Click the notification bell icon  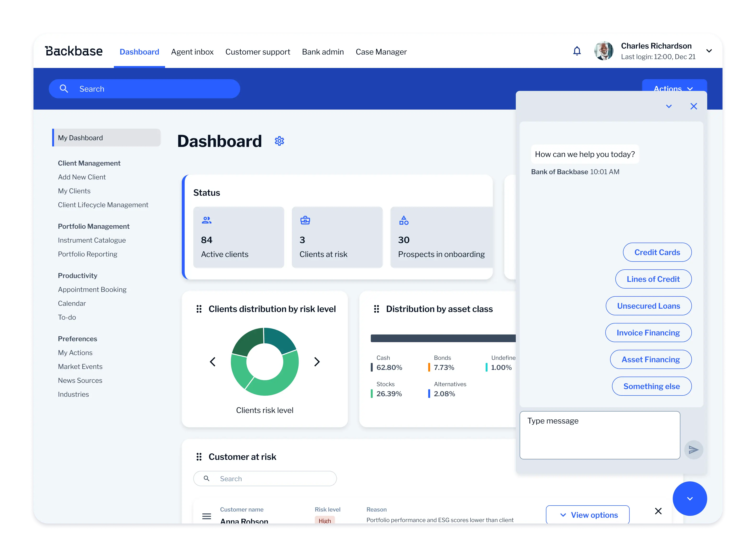577,51
